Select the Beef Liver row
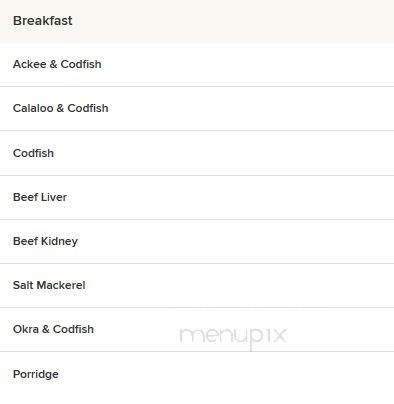Viewport: 394px width, 404px height. [197, 197]
